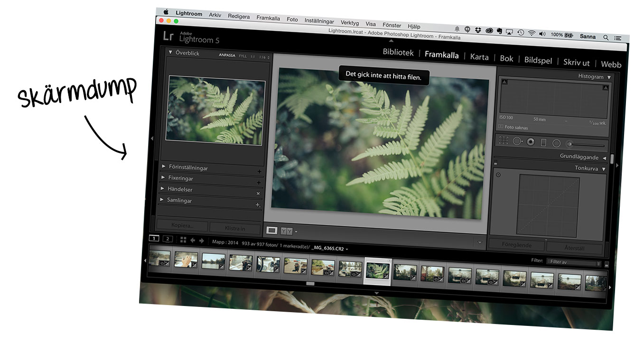Open the Arkiv menu

point(215,15)
